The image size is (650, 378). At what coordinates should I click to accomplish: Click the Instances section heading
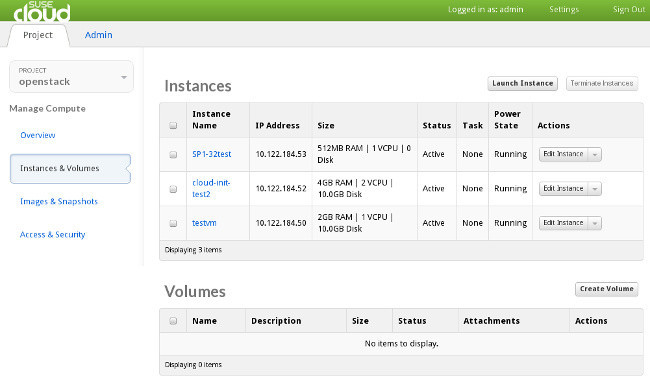[x=198, y=86]
